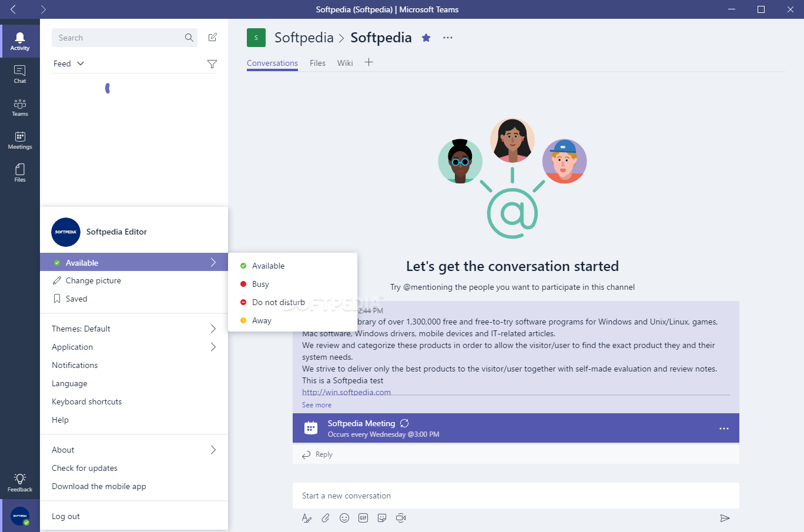
Task: Switch to the Files tab
Action: pyautogui.click(x=317, y=63)
